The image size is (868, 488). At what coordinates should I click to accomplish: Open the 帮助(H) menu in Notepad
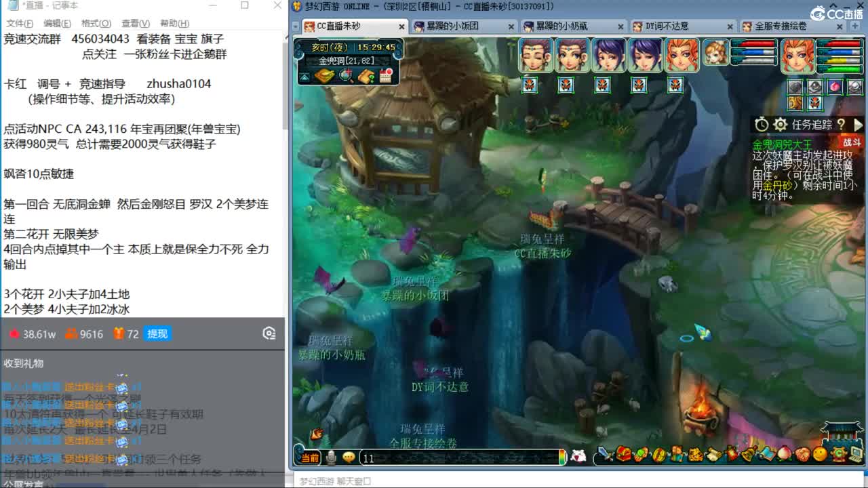click(174, 23)
